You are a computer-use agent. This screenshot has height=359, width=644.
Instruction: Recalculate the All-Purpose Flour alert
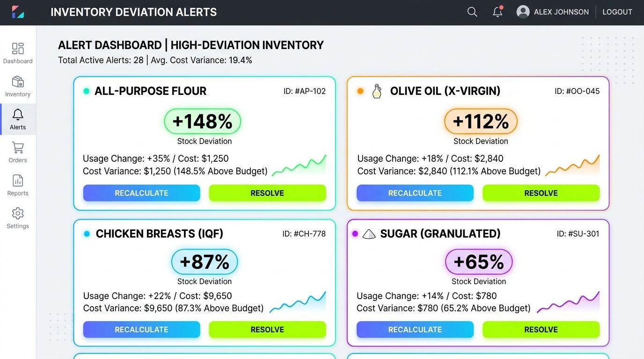(141, 193)
